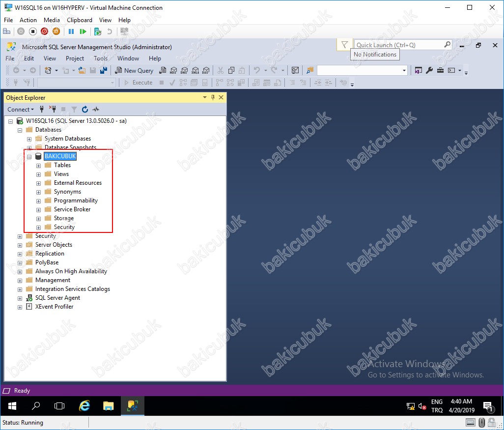Image resolution: width=504 pixels, height=430 pixels.
Task: Click the New Project icon in the SSMS toolbar
Action: [x=48, y=70]
